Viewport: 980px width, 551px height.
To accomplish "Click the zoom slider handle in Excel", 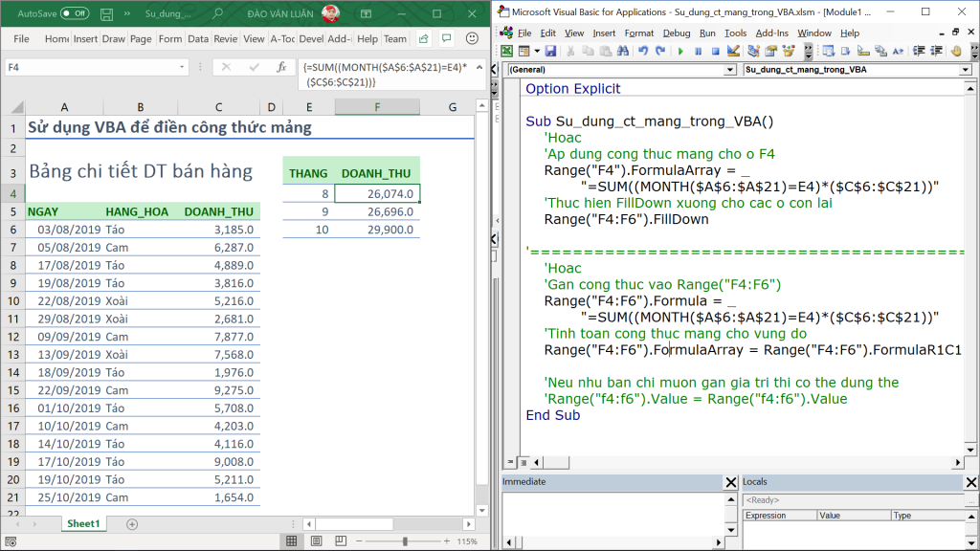I will (x=405, y=541).
